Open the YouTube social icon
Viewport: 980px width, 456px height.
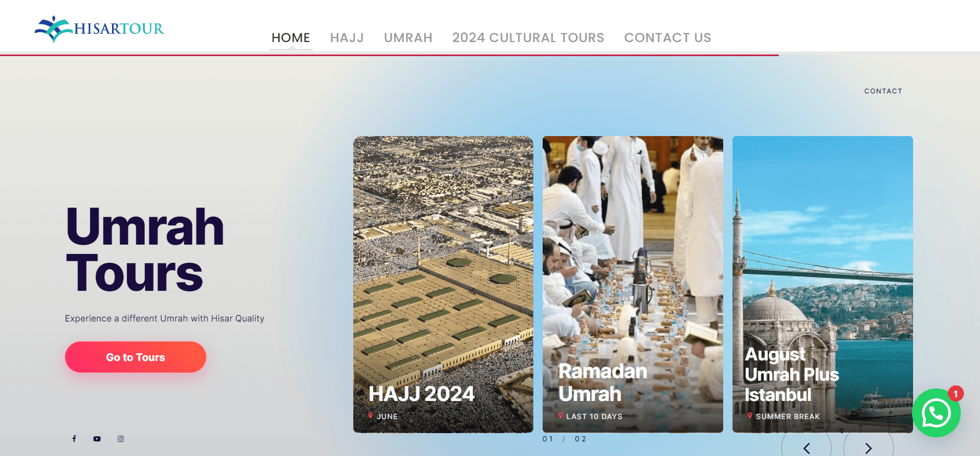pos(97,439)
